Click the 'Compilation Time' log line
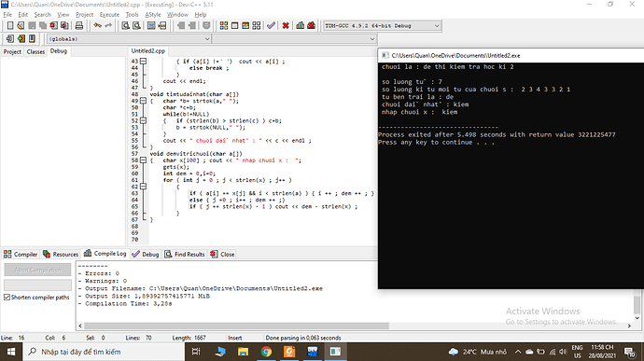The width and height of the screenshot is (644, 361). 125,303
